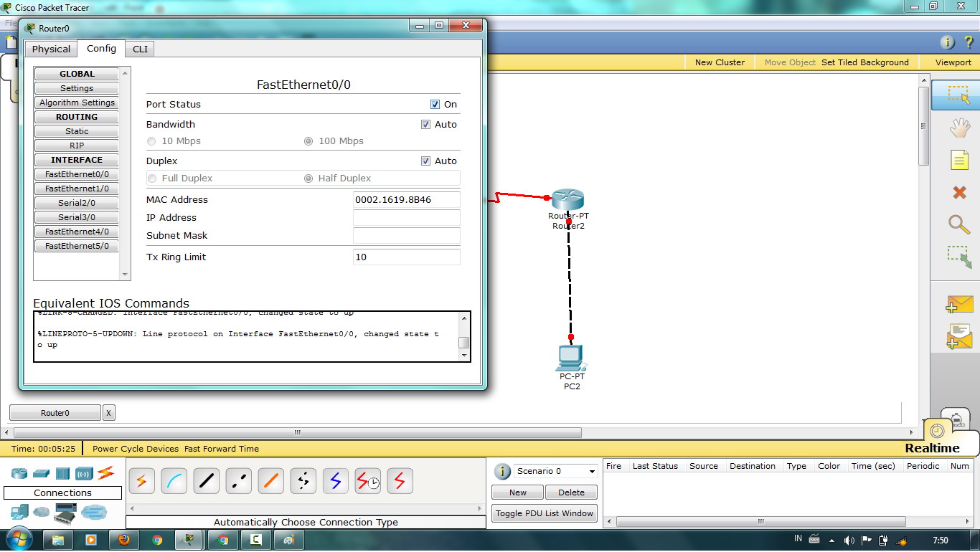The image size is (980, 552).
Task: Click into the Subnet Mask field
Action: pyautogui.click(x=407, y=236)
